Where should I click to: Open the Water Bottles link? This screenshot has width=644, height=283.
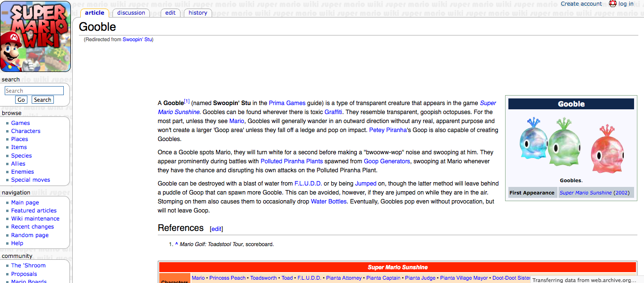pyautogui.click(x=329, y=202)
